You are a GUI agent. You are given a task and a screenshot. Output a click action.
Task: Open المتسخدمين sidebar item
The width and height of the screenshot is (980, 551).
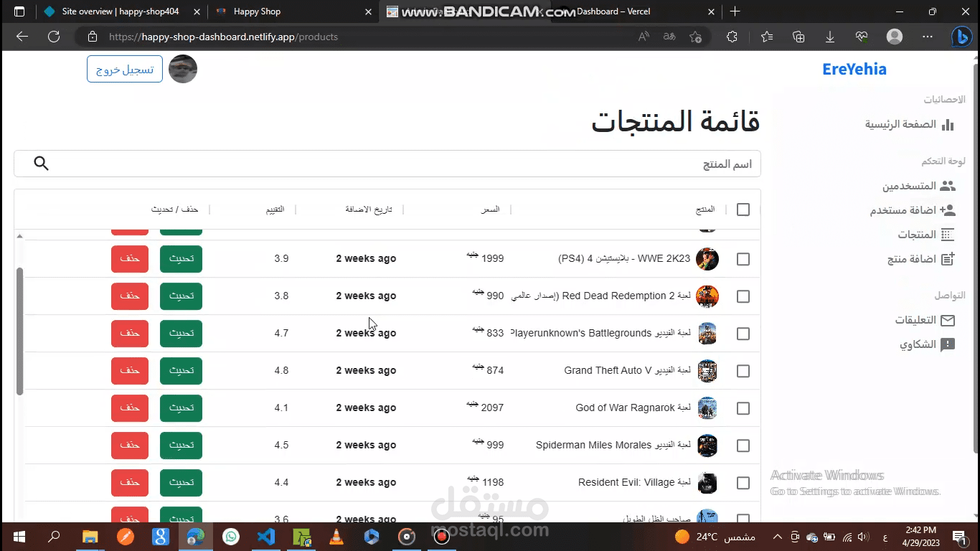click(x=919, y=186)
